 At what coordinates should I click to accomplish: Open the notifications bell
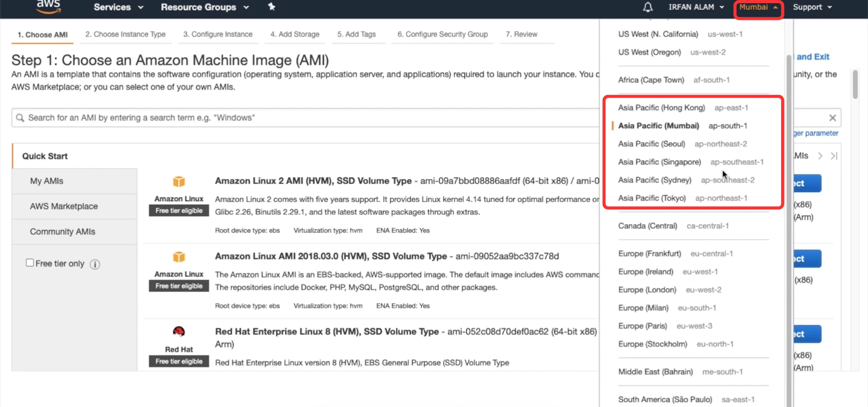(647, 7)
